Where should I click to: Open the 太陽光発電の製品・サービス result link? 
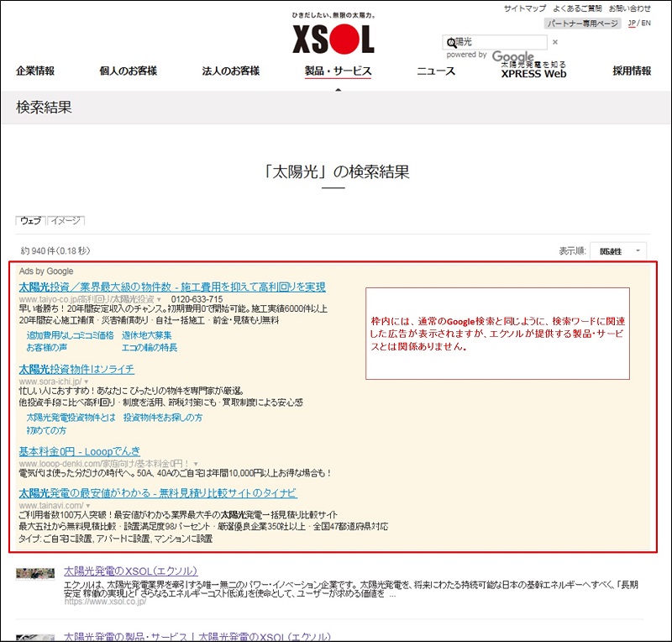(x=197, y=636)
